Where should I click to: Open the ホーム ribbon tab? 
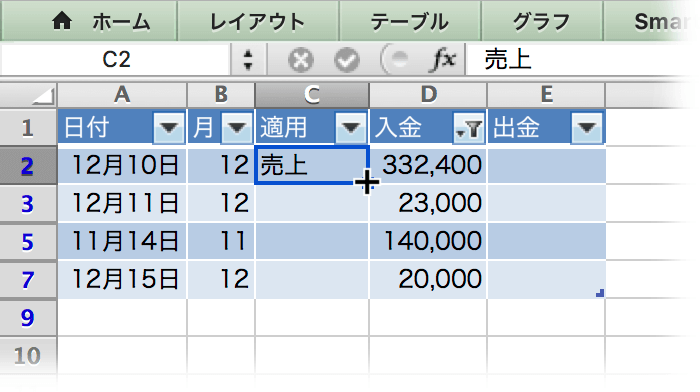coord(89,21)
